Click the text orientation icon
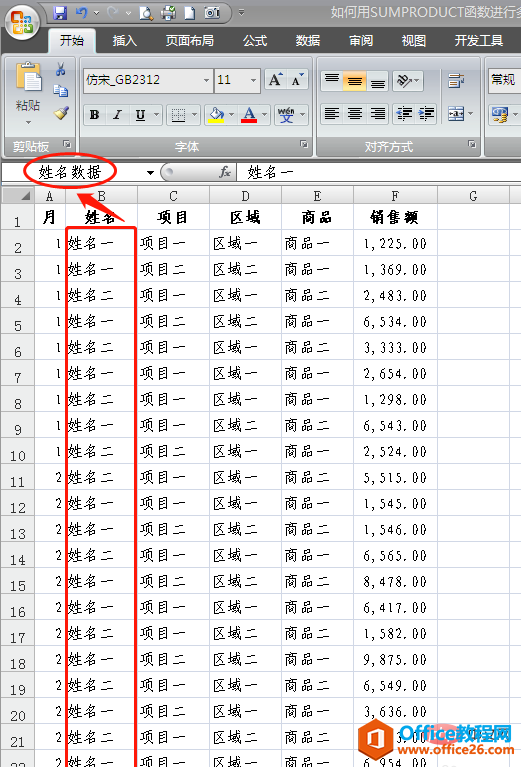This screenshot has height=767, width=521. pyautogui.click(x=405, y=81)
